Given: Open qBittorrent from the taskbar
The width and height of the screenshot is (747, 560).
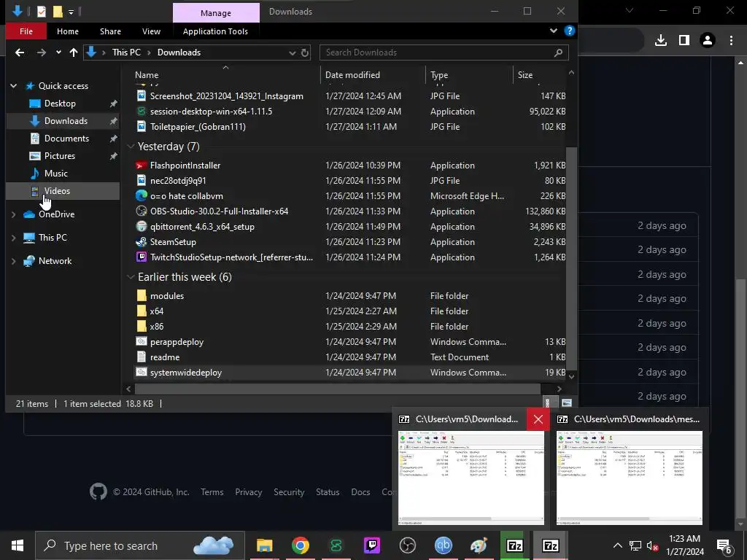Looking at the screenshot, I should tap(443, 545).
